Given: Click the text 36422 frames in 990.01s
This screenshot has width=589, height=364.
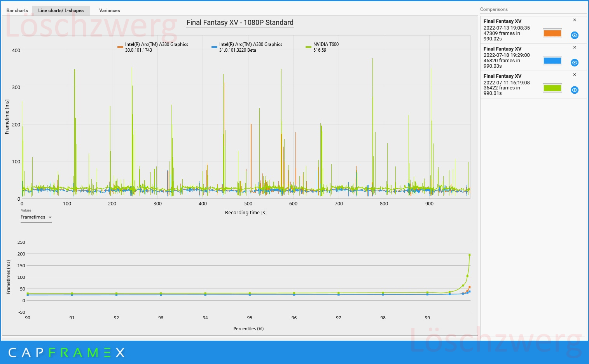Looking at the screenshot, I should coord(502,91).
